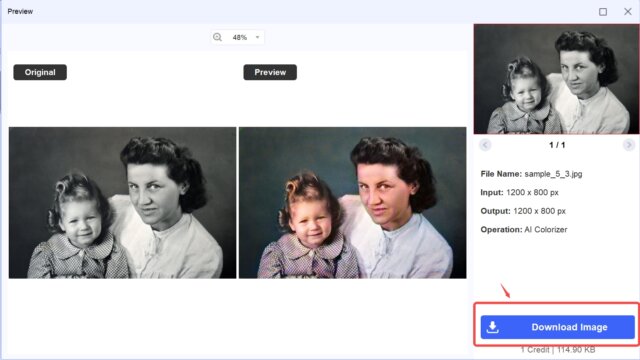The height and width of the screenshot is (360, 640).
Task: Select the black-and-white original photo
Action: [122, 202]
